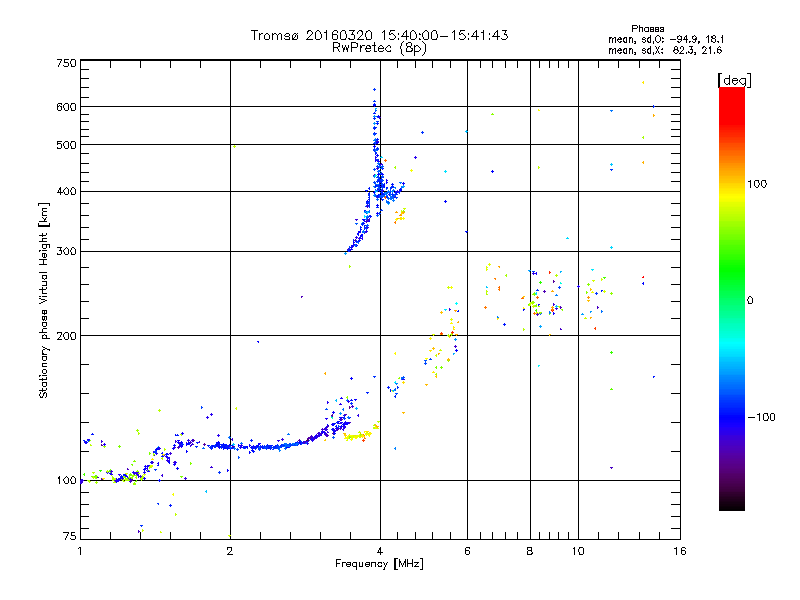Click the 'RwPretec (8p)' subtitle
Image resolution: width=800 pixels, height=600 pixels.
(x=379, y=48)
